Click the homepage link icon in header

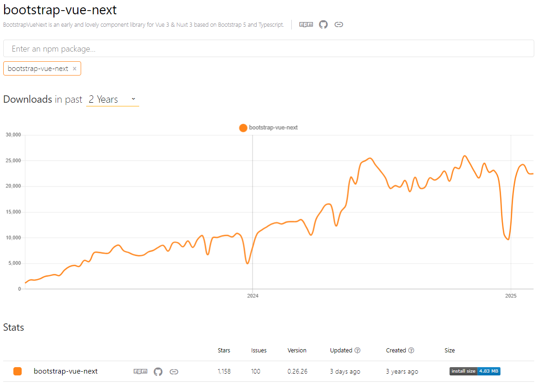point(339,24)
